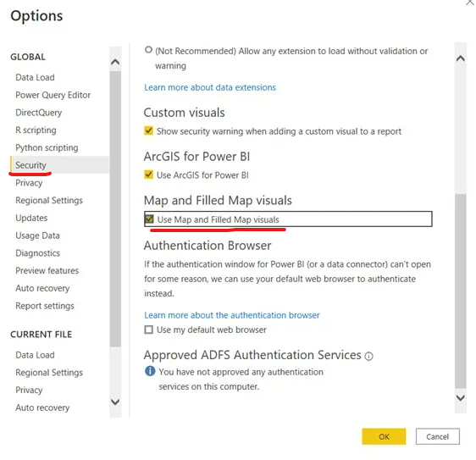Click the OK button
The image size is (476, 460).
[x=384, y=436]
